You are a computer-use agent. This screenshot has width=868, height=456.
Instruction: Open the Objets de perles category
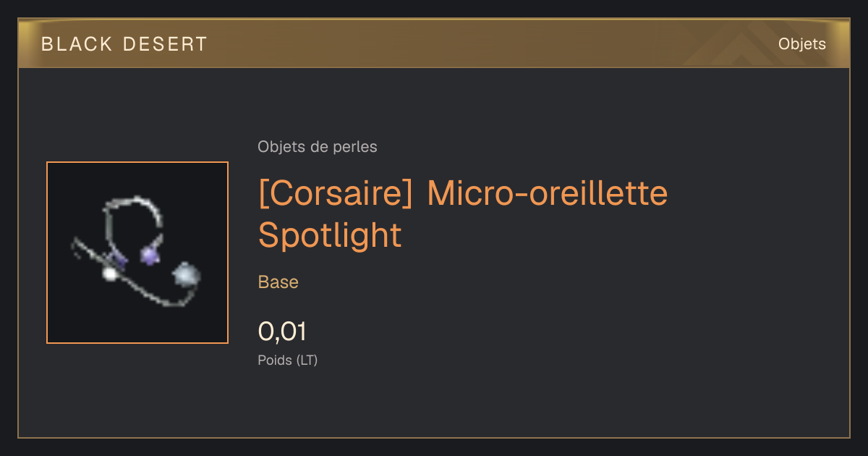318,147
